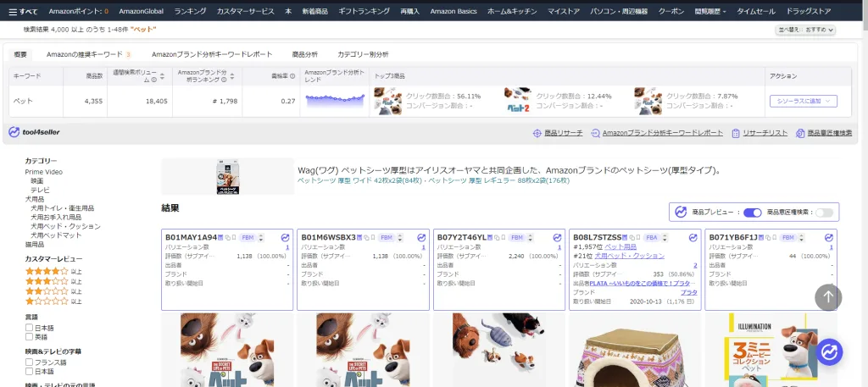Open the Wag ペットシーツ ad thumbnail
868x387 pixels.
click(227, 176)
